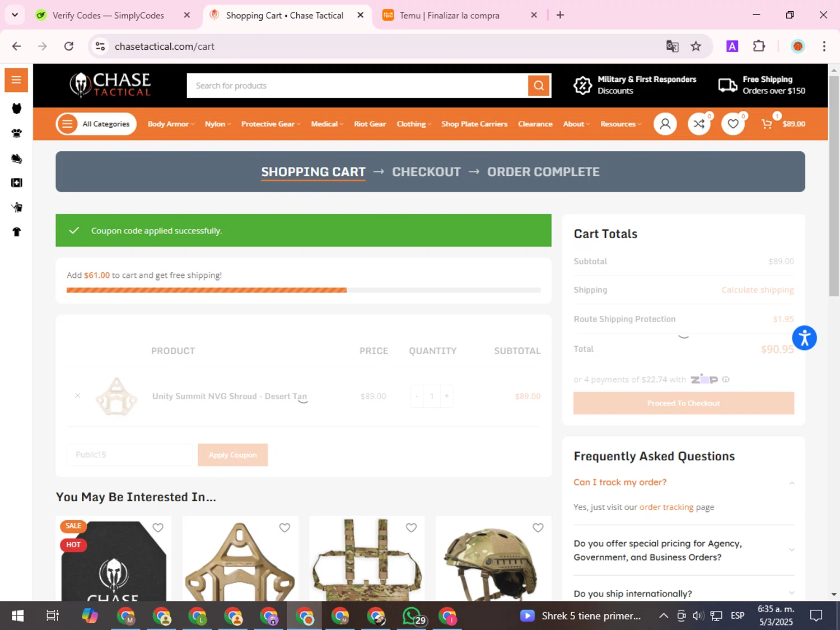Open the browser Extensions puzzle icon
The width and height of the screenshot is (840, 630).
pos(759,46)
